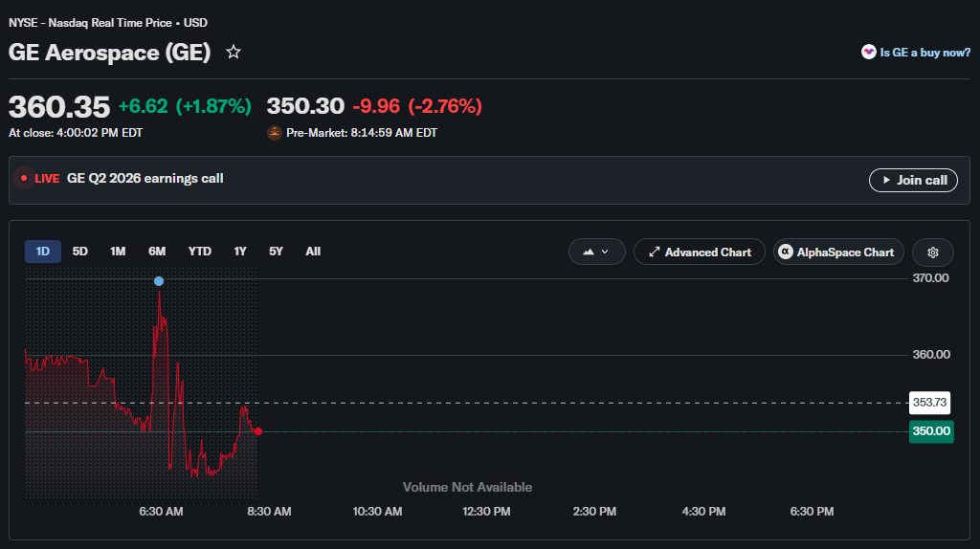Click the blue high-point marker on chart

[159, 281]
